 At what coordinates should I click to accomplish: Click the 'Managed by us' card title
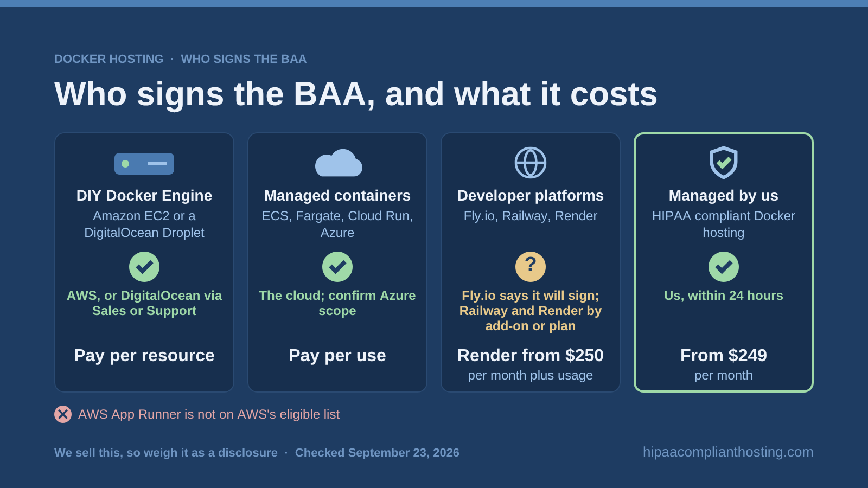click(x=724, y=196)
